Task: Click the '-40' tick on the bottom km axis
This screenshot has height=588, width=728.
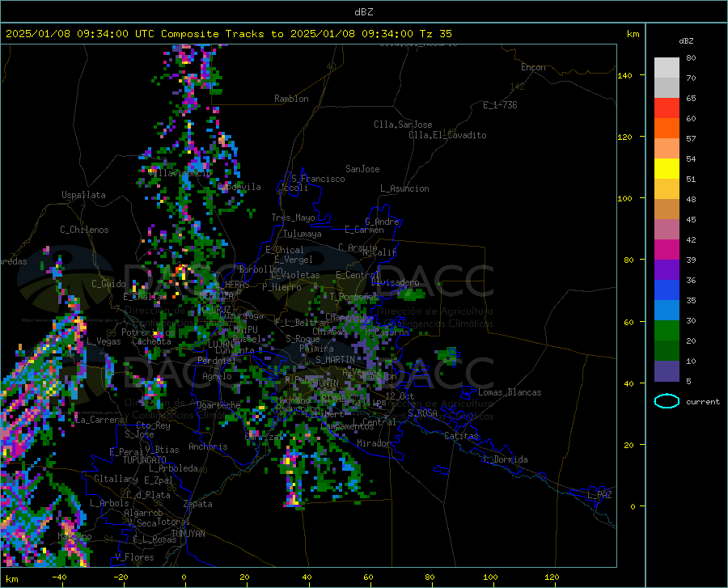Action: [x=59, y=577]
